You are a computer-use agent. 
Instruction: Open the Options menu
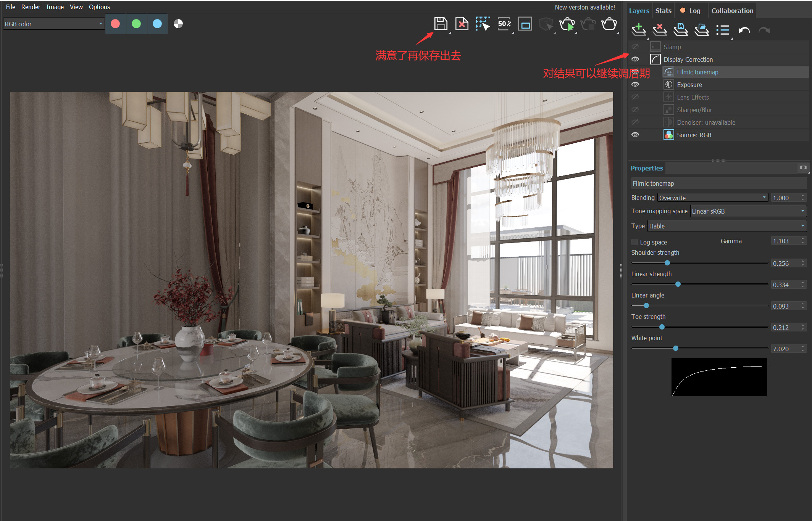pyautogui.click(x=99, y=7)
